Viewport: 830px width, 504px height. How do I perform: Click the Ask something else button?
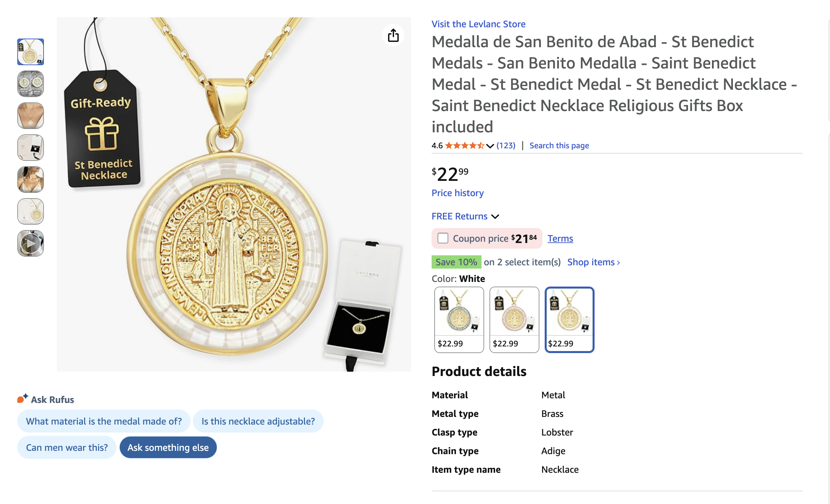click(x=168, y=447)
